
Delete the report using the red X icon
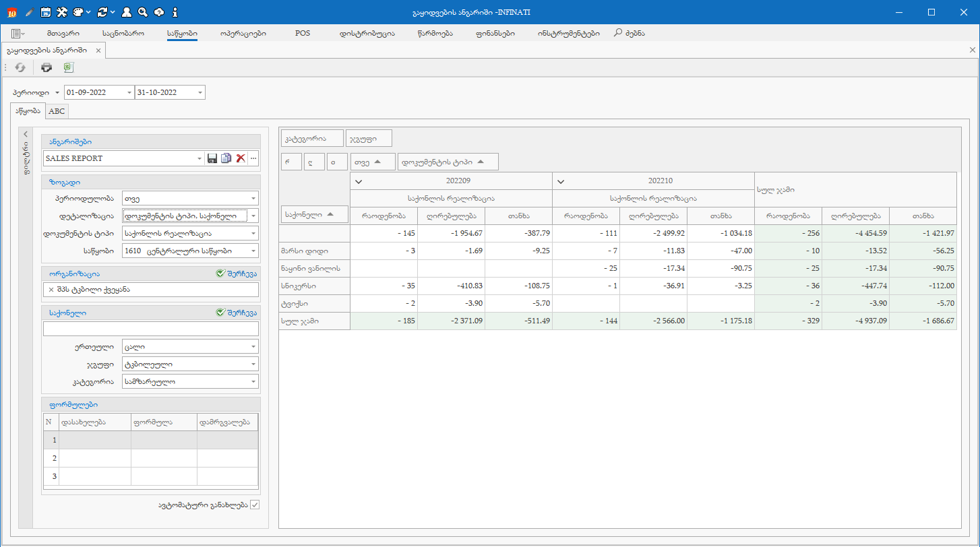pyautogui.click(x=240, y=158)
